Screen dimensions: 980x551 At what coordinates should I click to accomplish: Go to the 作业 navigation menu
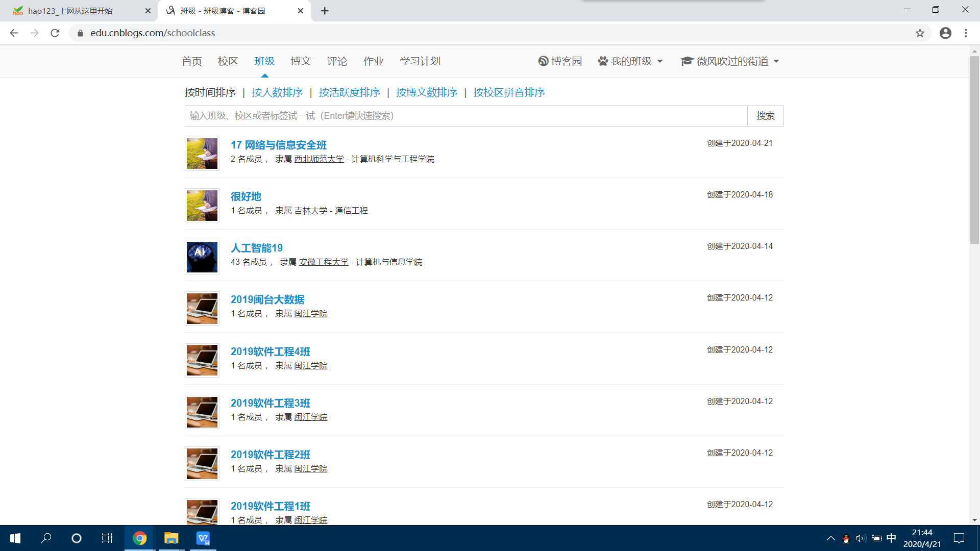373,61
